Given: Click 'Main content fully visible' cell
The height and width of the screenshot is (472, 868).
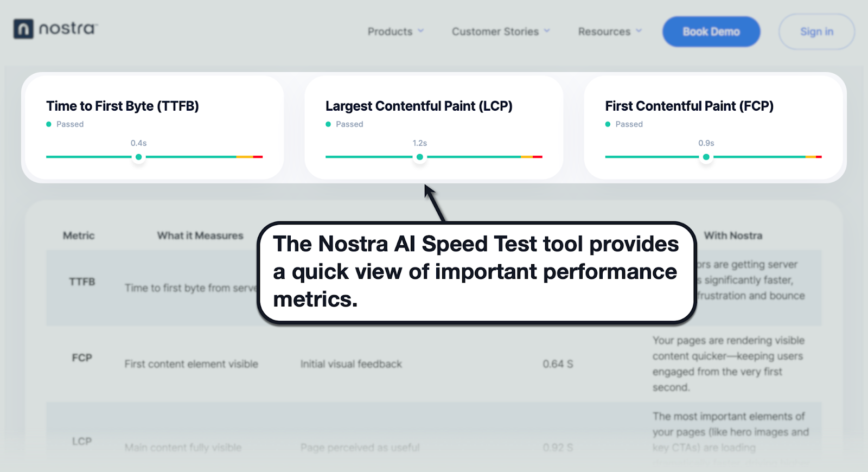Looking at the screenshot, I should 183,448.
